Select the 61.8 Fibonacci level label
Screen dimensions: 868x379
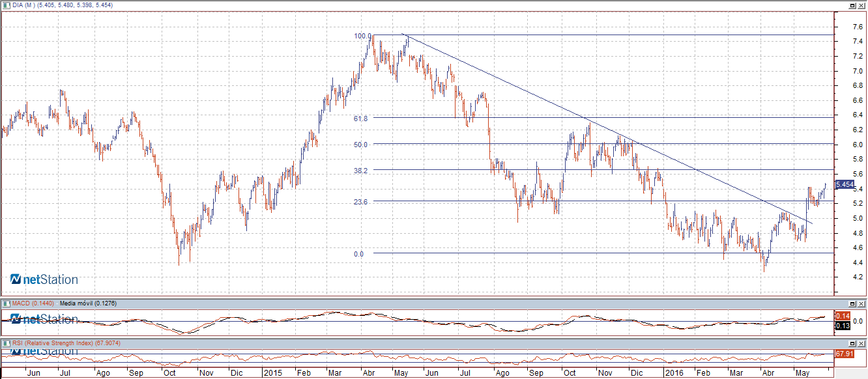tap(360, 119)
